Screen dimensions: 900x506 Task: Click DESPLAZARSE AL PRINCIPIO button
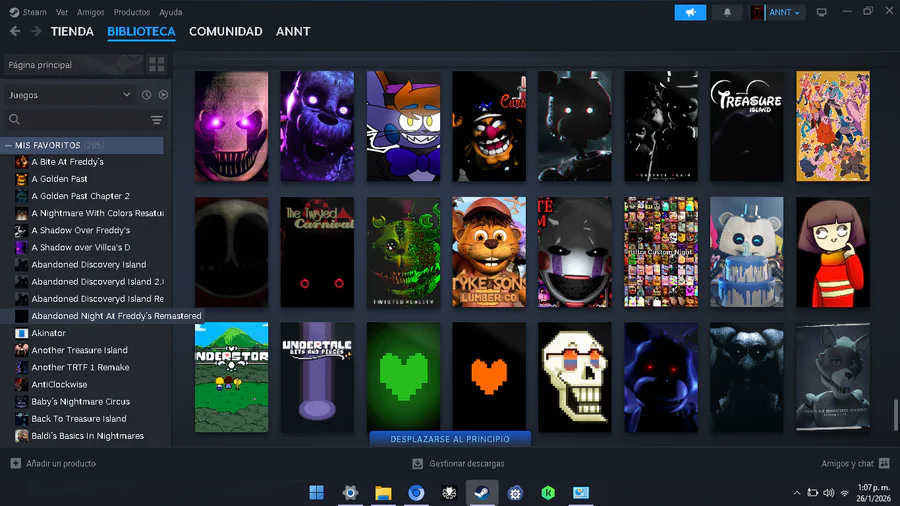coord(450,439)
